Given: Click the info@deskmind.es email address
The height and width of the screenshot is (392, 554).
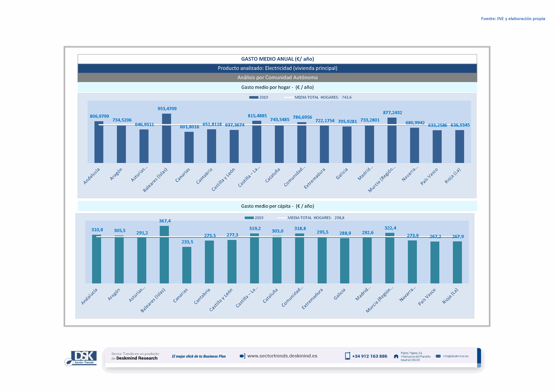Looking at the screenshot, I should click(x=456, y=356).
